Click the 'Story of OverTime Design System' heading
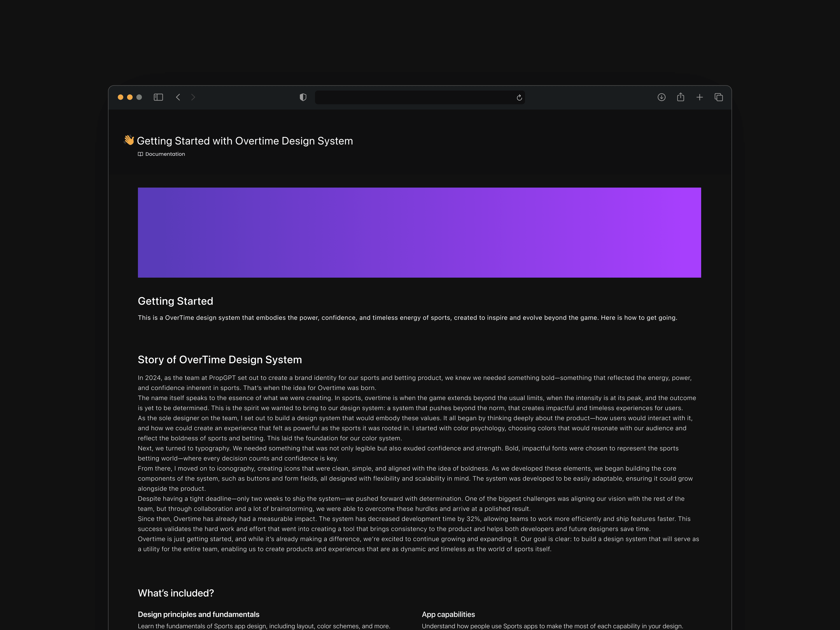The height and width of the screenshot is (630, 840). tap(220, 360)
